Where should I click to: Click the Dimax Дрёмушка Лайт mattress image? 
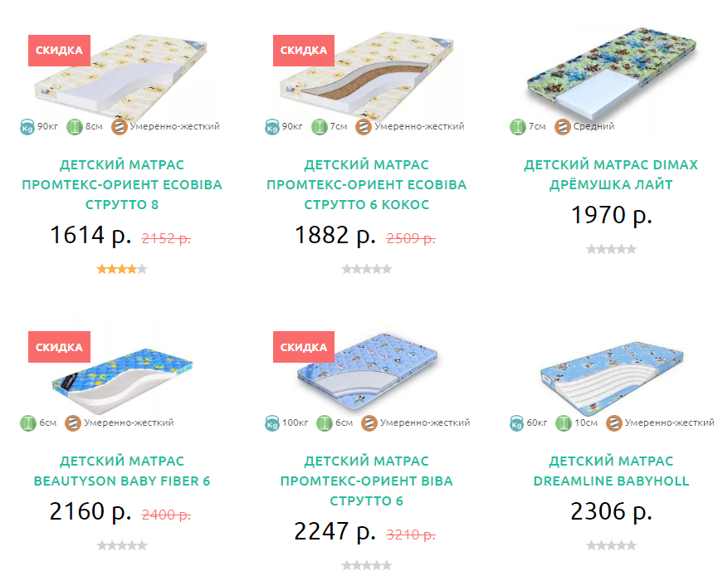tap(611, 74)
